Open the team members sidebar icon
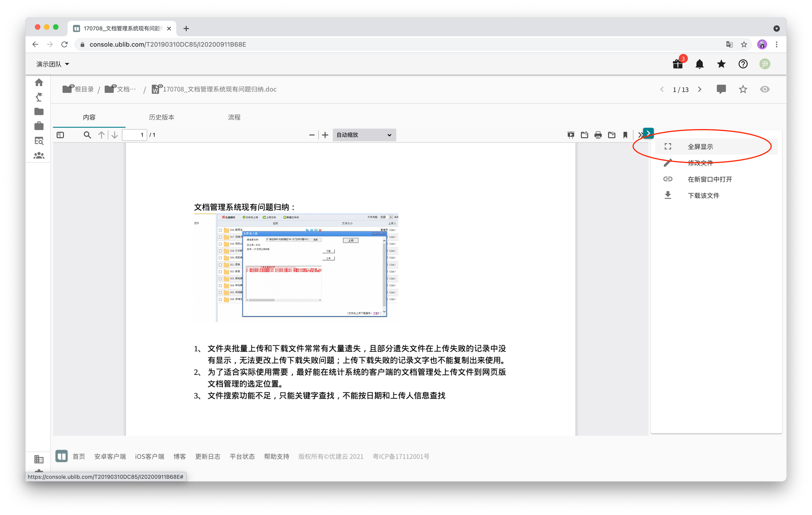This screenshot has height=515, width=812. pos(39,155)
